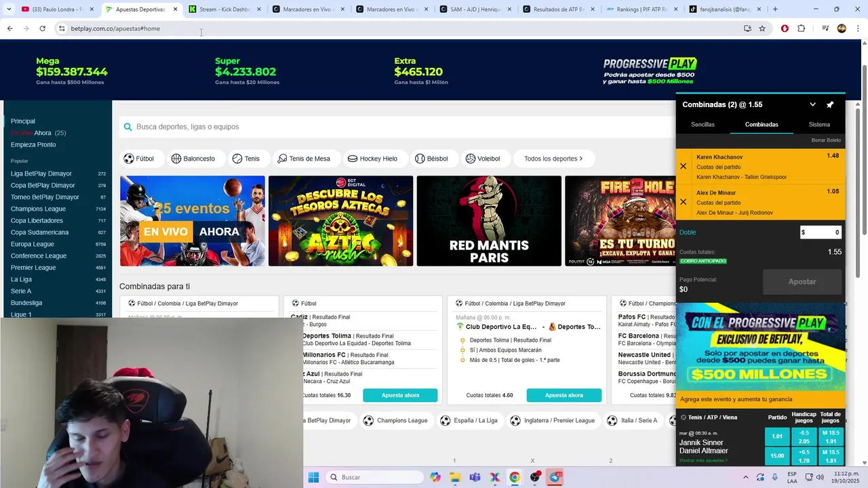Viewport: 868px width, 488px height.
Task: Open Red Mantis Paris banner
Action: pyautogui.click(x=489, y=221)
